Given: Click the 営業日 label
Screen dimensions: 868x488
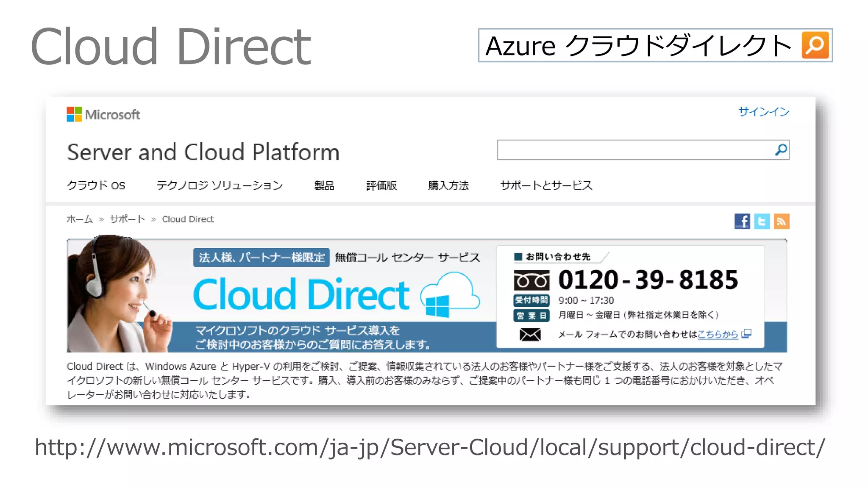Looking at the screenshot, I should pos(531,316).
